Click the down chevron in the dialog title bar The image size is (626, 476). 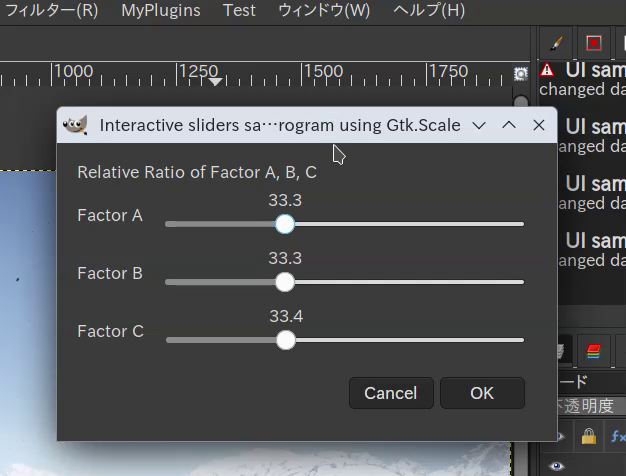[479, 125]
